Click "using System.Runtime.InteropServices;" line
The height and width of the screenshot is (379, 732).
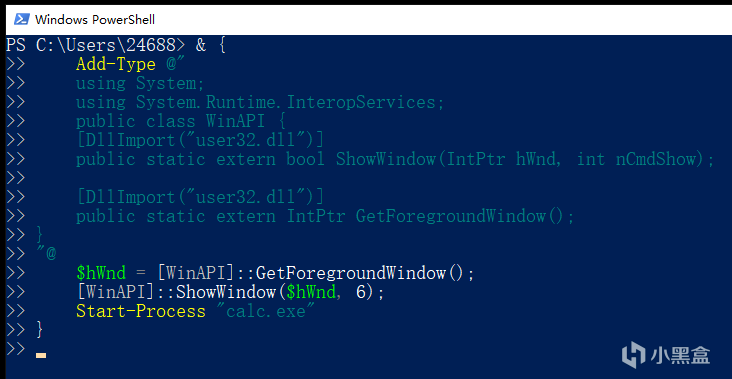tap(260, 102)
